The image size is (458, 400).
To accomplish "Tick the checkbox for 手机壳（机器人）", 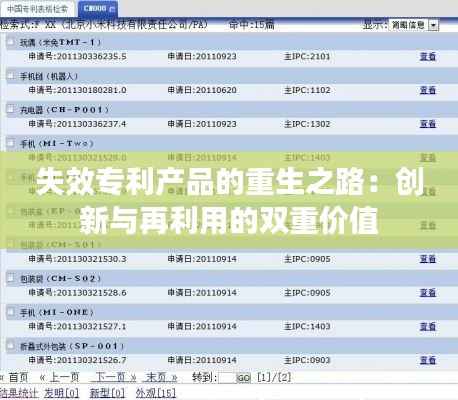I will point(11,76).
